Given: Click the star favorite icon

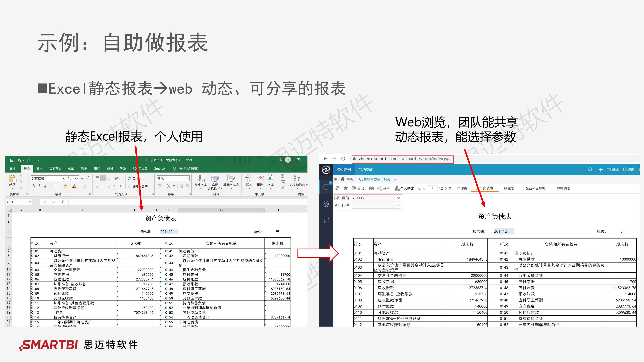Looking at the screenshot, I should tap(346, 188).
